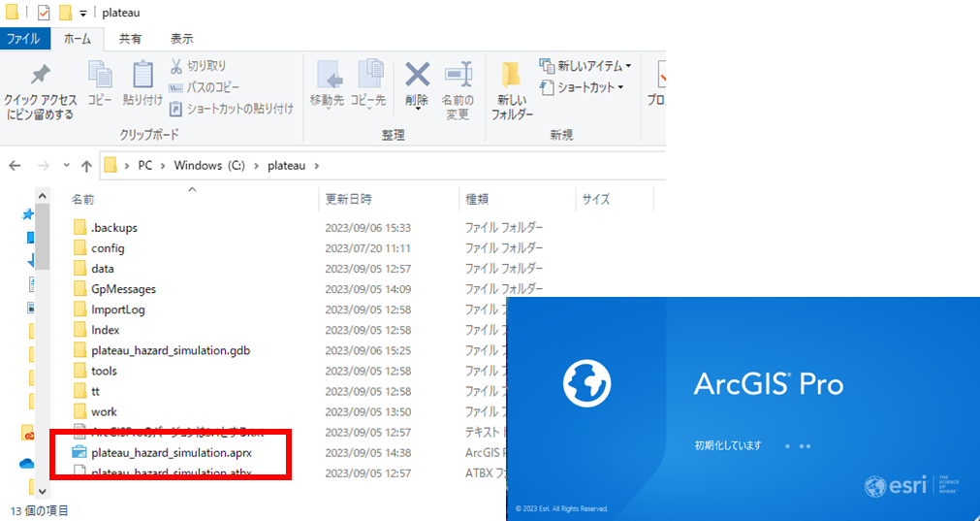The width and height of the screenshot is (980, 521).
Task: Select the config folder
Action: pos(108,248)
